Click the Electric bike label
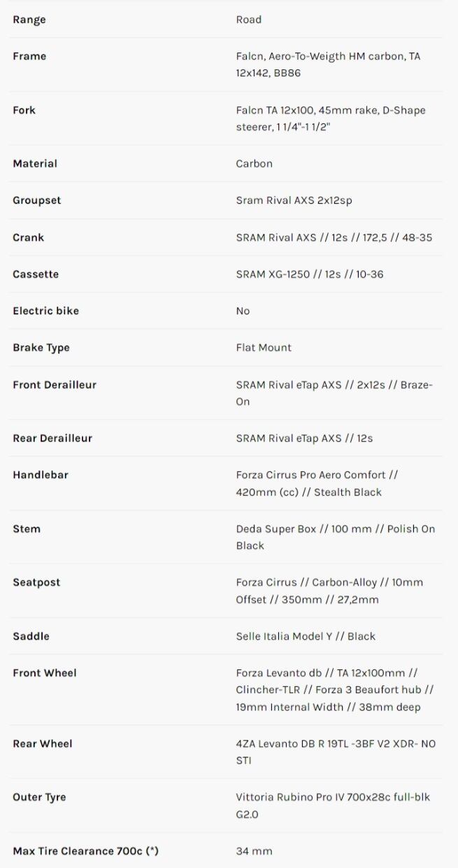 (45, 311)
